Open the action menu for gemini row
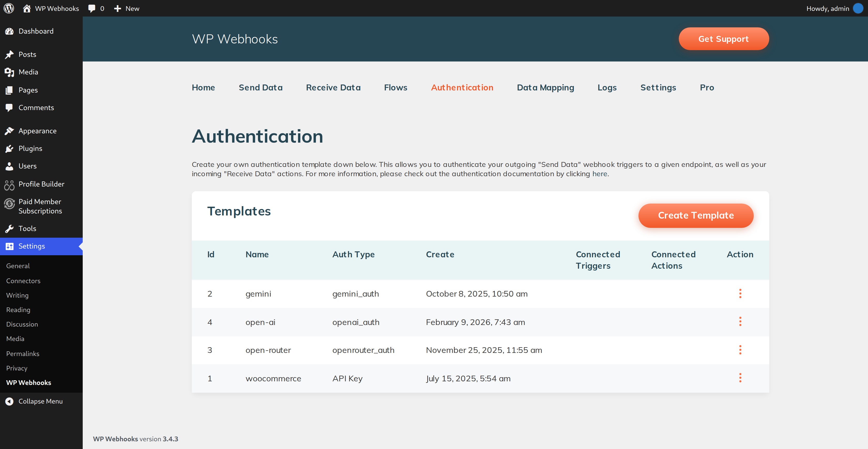The image size is (868, 449). 740,293
